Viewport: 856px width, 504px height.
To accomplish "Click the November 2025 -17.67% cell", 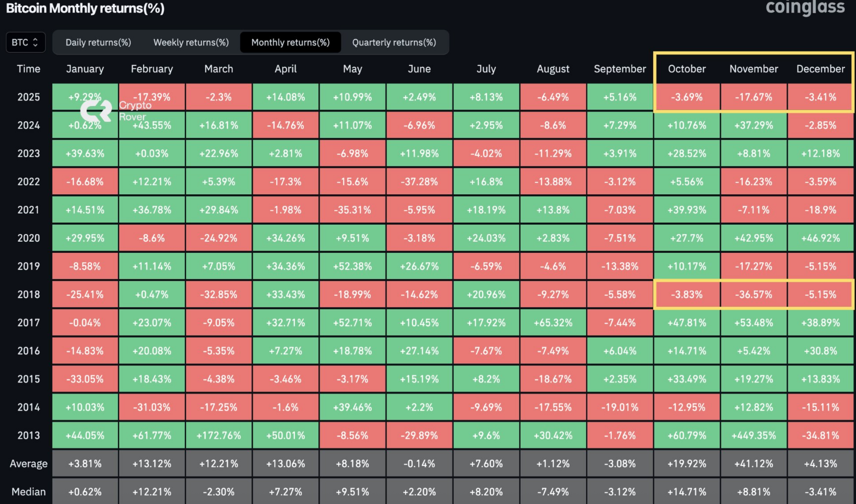I will 754,97.
